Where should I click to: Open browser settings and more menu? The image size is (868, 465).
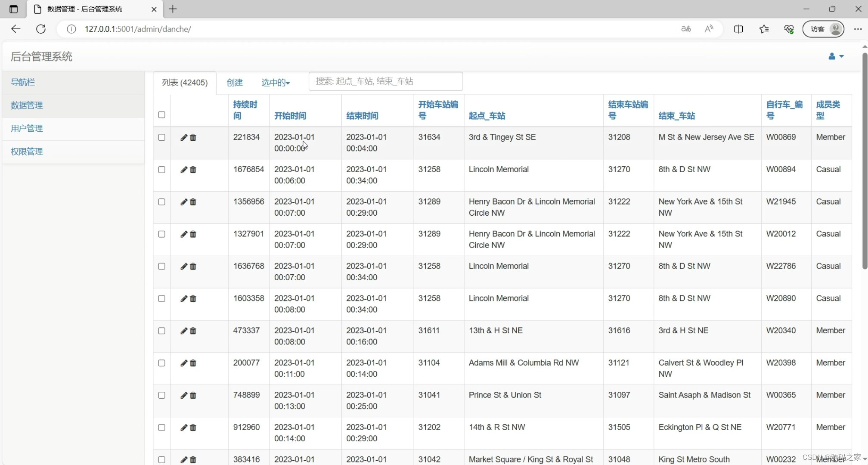pyautogui.click(x=858, y=29)
